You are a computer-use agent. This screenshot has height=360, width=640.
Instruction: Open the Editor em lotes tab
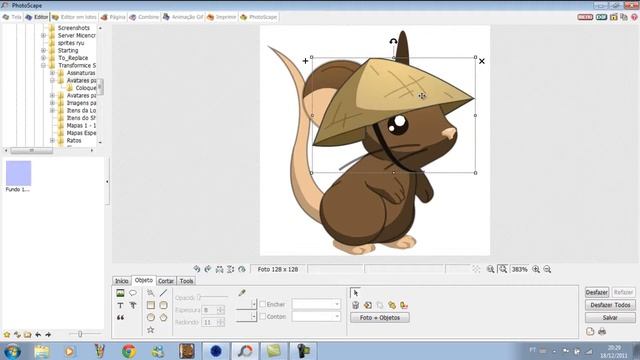[74, 17]
